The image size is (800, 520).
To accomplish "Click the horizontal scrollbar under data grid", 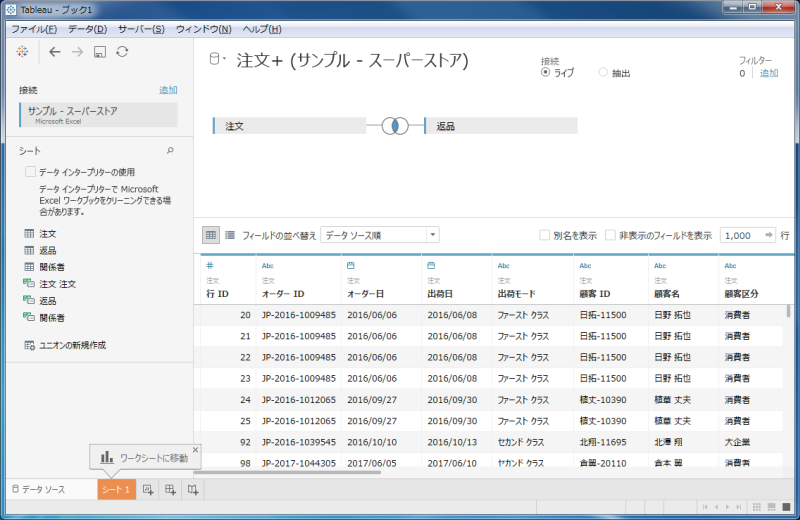I will point(287,472).
